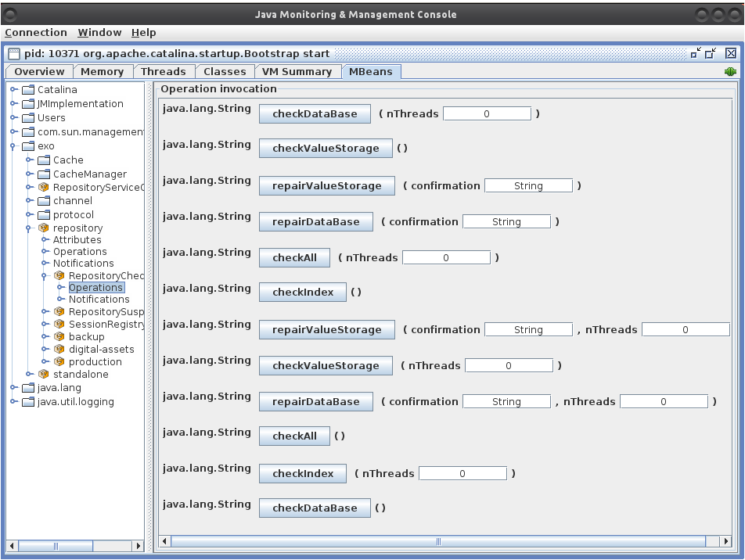745x560 pixels.
Task: Expand the java.util.logging tree node
Action: pyautogui.click(x=13, y=402)
